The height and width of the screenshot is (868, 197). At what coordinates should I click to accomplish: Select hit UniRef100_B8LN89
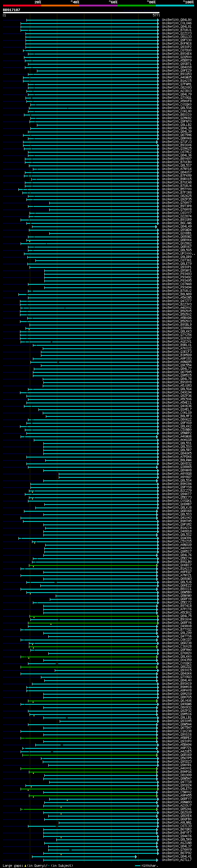click(177, 294)
